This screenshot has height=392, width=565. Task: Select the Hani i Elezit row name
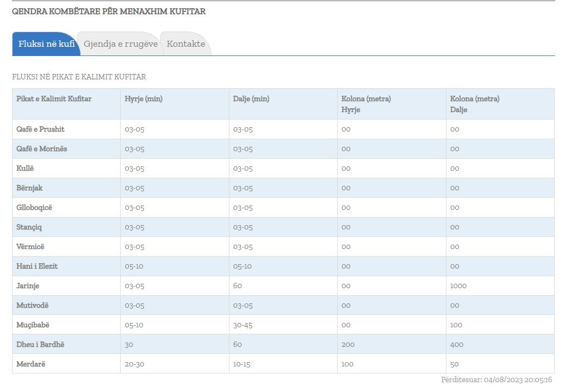pyautogui.click(x=37, y=266)
